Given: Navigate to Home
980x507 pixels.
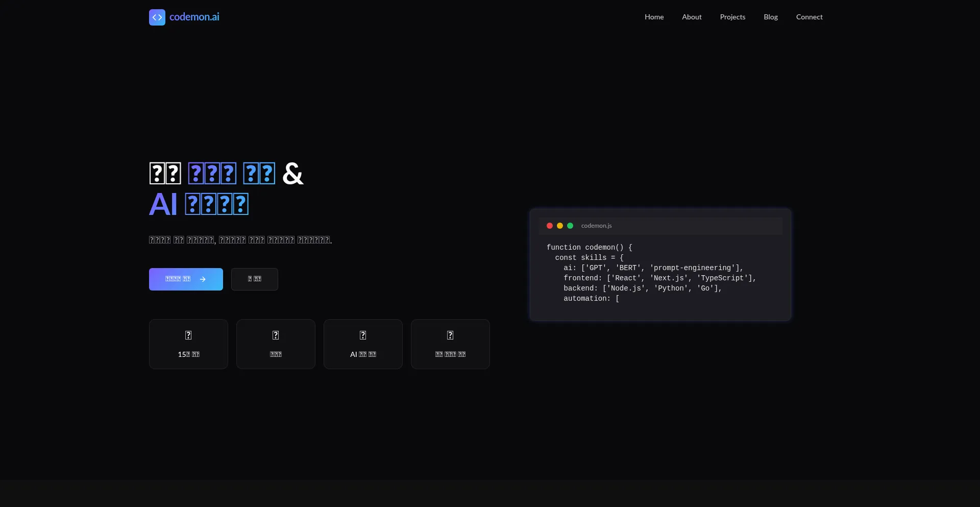Looking at the screenshot, I should 654,17.
